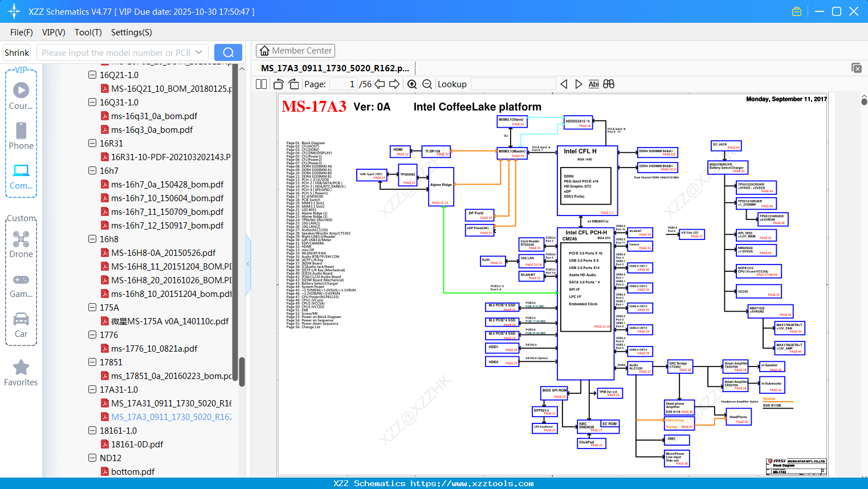Open ms-16q31_0a_bom.pdf
Screen dimensions: 868x489
pos(154,116)
